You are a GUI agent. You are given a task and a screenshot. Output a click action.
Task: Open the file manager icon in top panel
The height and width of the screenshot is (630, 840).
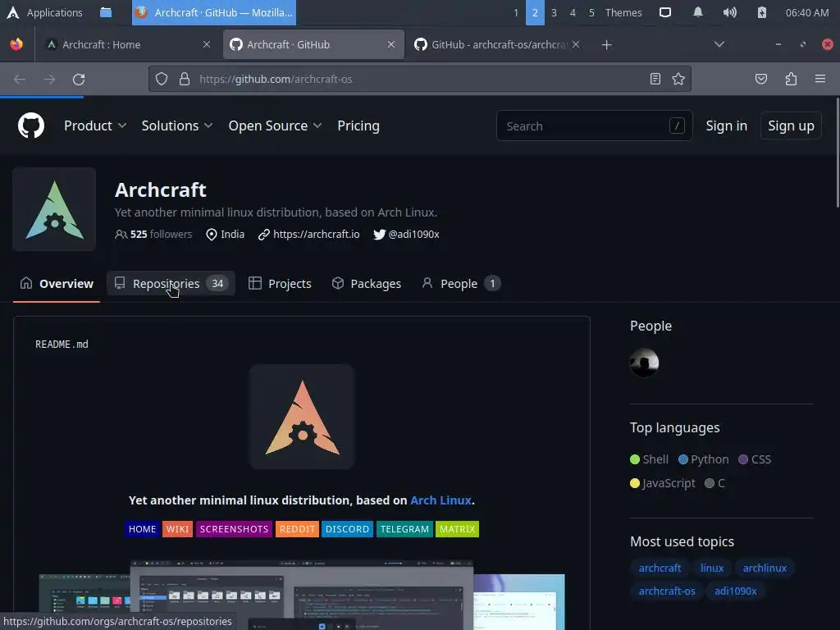pos(106,12)
